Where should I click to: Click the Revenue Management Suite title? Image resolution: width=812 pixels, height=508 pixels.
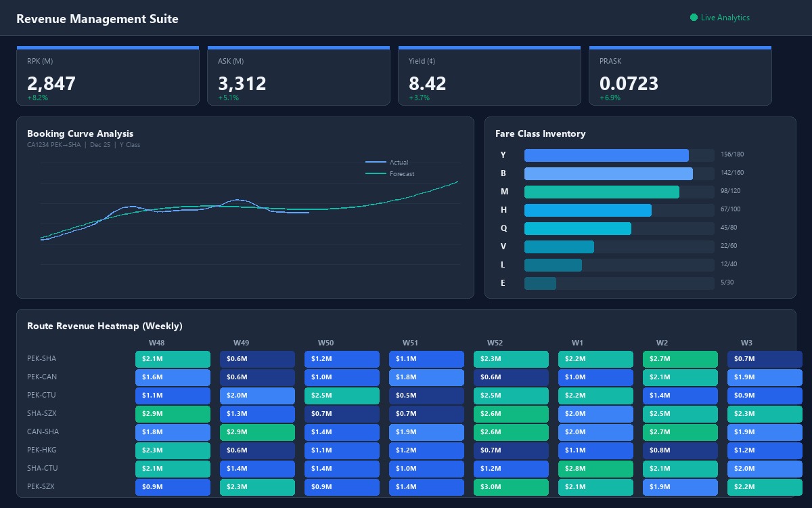[x=97, y=18]
